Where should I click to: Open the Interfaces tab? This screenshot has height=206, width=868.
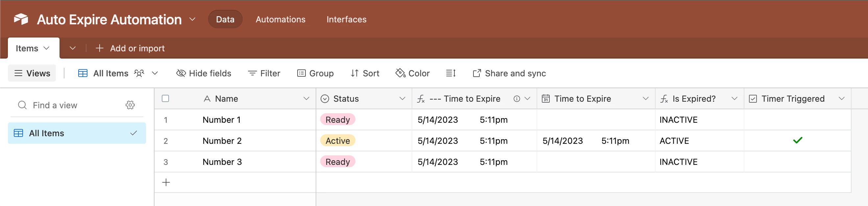(347, 19)
